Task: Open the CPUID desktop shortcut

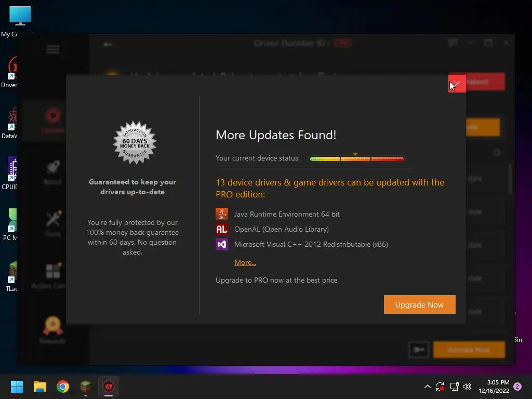Action: (x=9, y=174)
